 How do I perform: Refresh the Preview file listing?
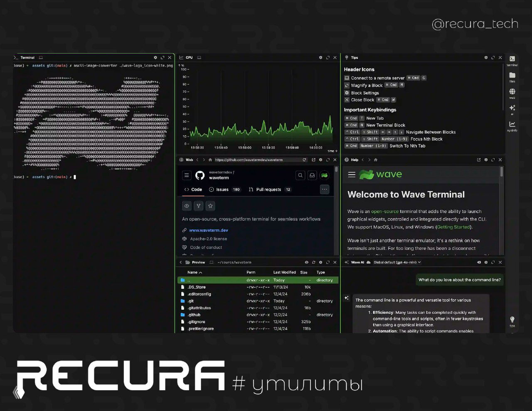[314, 262]
